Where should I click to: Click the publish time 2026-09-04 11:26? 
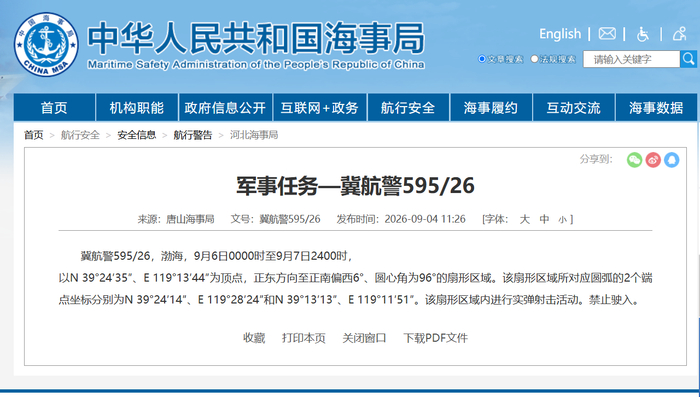425,219
